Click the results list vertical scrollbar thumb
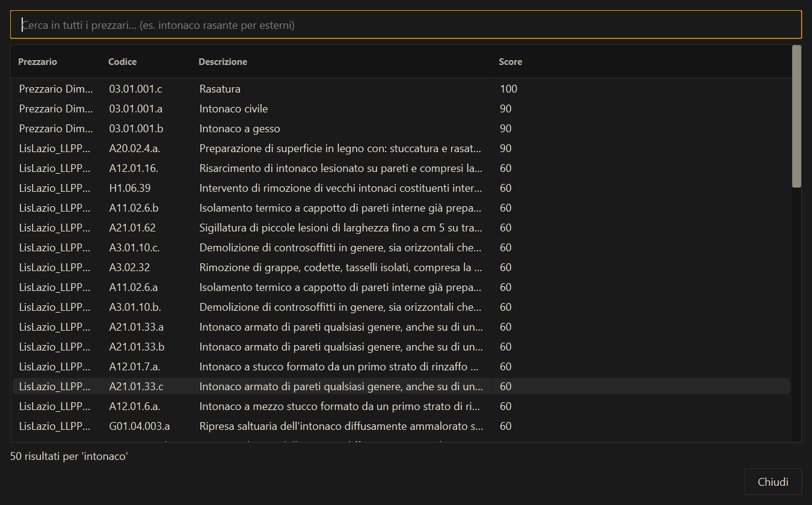 (796, 117)
